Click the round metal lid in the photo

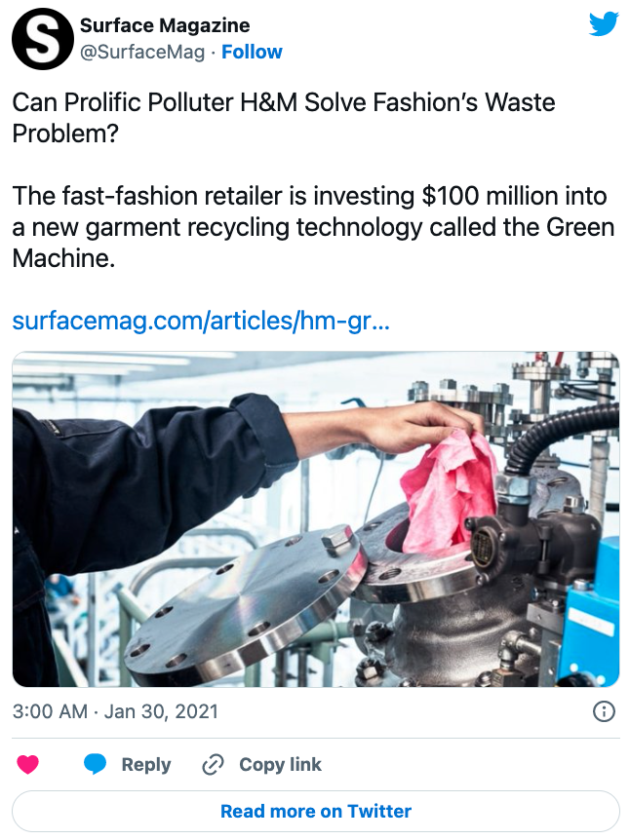[246, 604]
